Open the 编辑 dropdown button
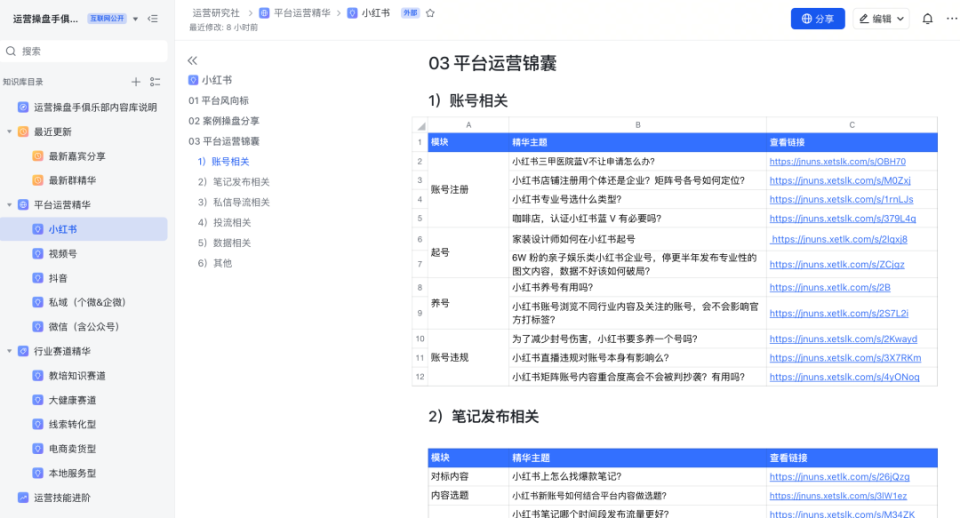Image resolution: width=960 pixels, height=518 pixels. coord(881,19)
